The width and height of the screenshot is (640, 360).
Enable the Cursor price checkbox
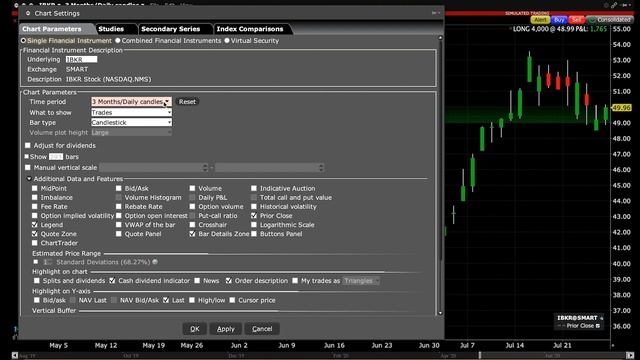pos(232,300)
